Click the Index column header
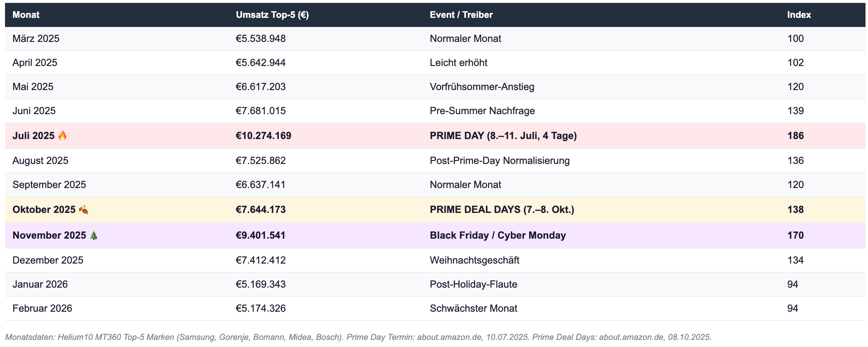 (x=799, y=15)
